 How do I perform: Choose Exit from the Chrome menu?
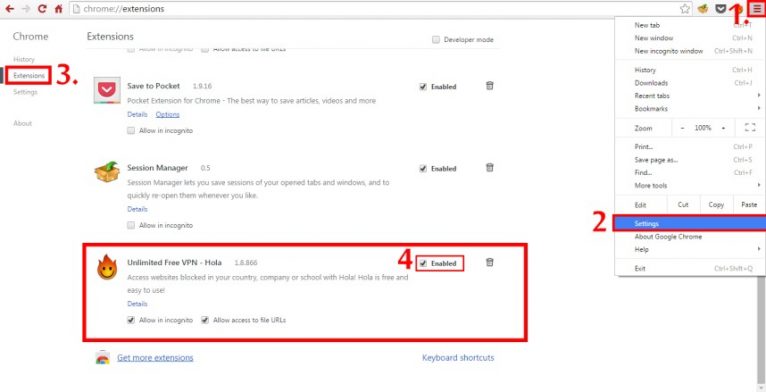(x=690, y=268)
